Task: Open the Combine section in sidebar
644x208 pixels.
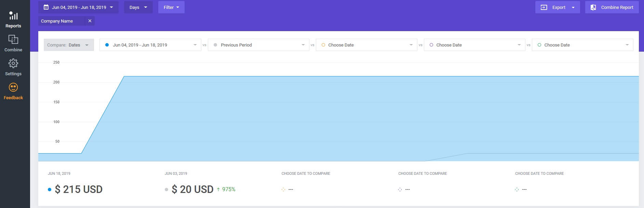Action: (13, 43)
